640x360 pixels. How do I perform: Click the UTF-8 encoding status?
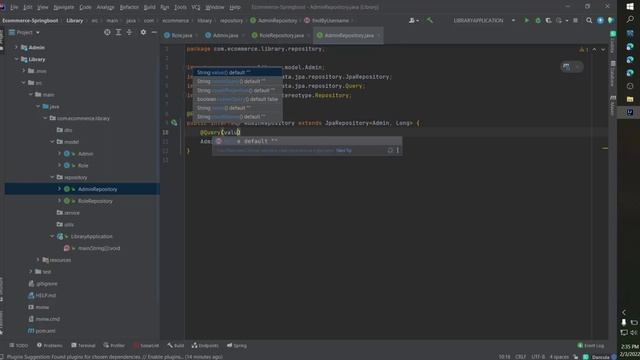[x=538, y=357]
